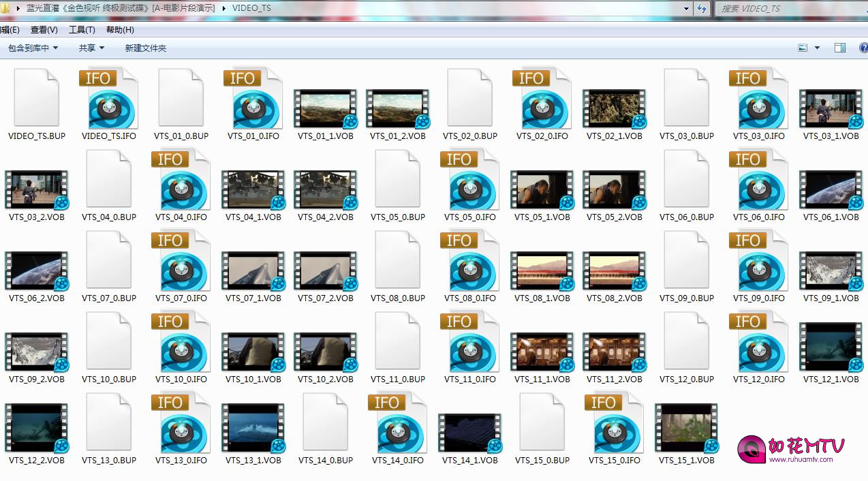Select the VTS_13_1.VOB video thumbnail

point(253,427)
